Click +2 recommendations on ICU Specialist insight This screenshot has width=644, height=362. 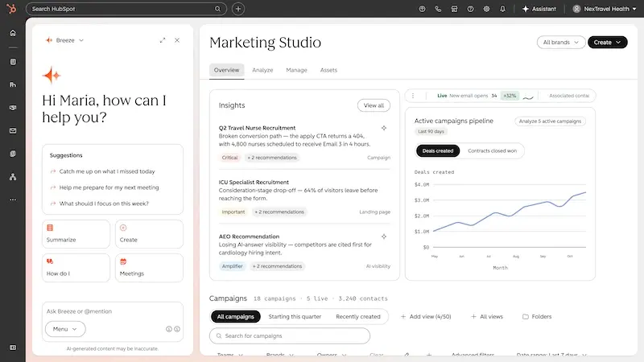pyautogui.click(x=279, y=212)
